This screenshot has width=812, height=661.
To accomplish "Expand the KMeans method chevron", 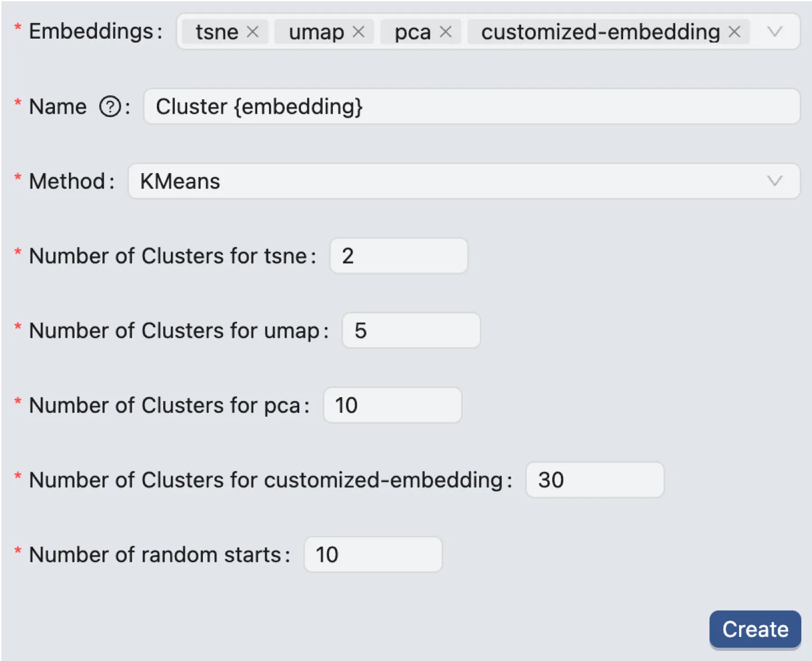I will (775, 181).
